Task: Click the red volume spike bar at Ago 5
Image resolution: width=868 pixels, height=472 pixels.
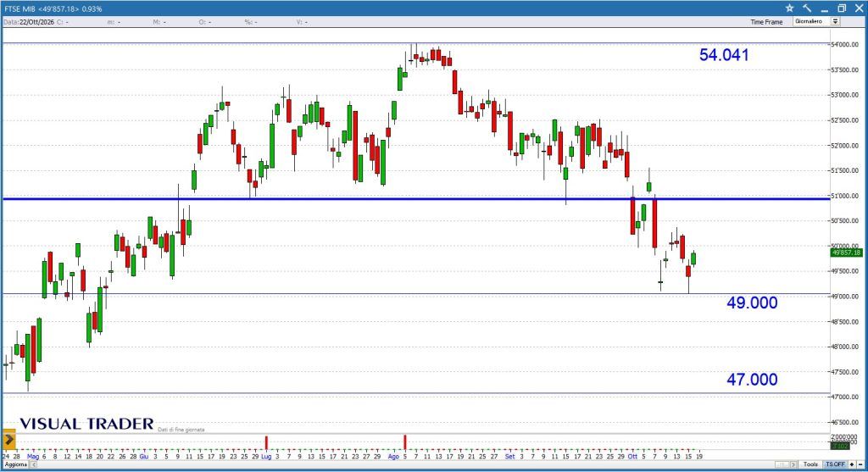Action: pyautogui.click(x=404, y=442)
